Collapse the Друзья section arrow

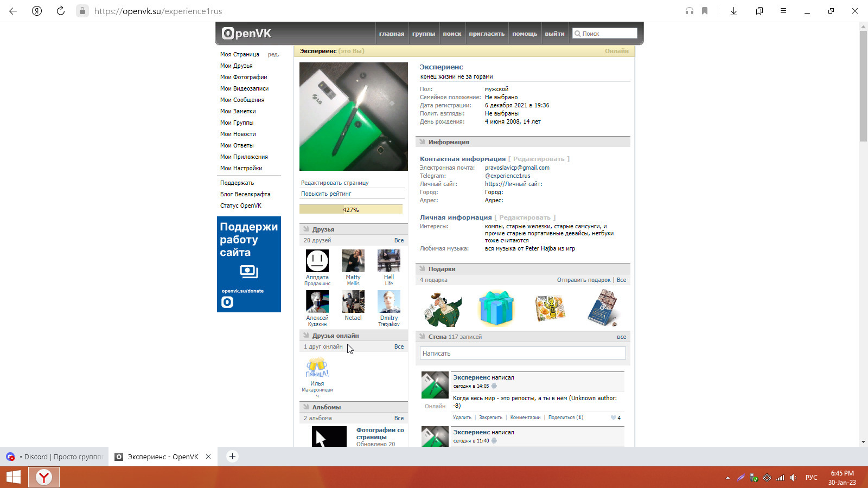[x=306, y=229]
